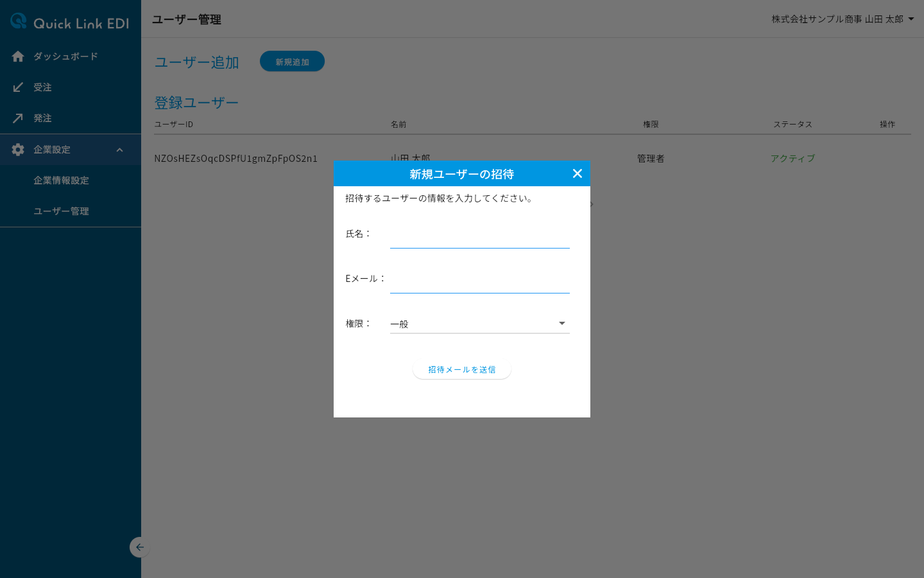The image size is (924, 578).
Task: Click the user ID NZOsHEZsOqcDSPfU1gmZpFpOS2n1
Action: [x=235, y=159]
